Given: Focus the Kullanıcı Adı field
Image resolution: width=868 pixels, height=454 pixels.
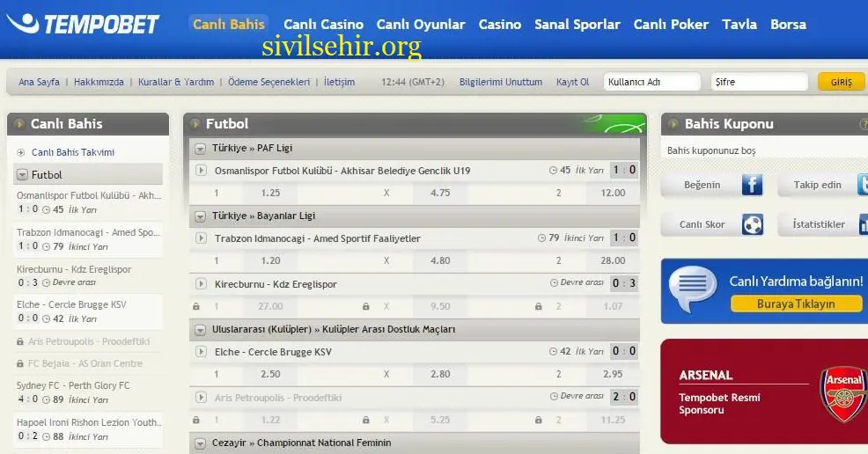Looking at the screenshot, I should tap(652, 82).
